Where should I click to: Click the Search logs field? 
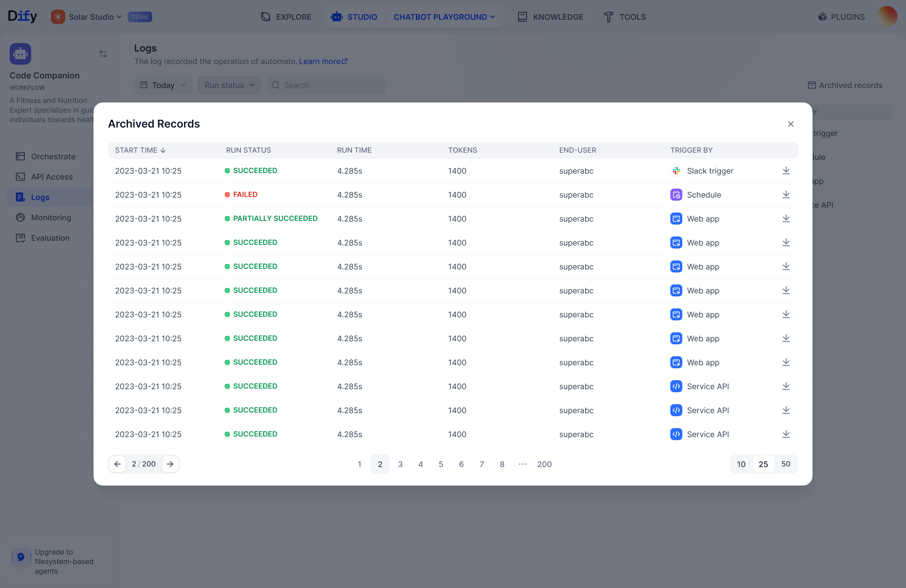(x=326, y=85)
